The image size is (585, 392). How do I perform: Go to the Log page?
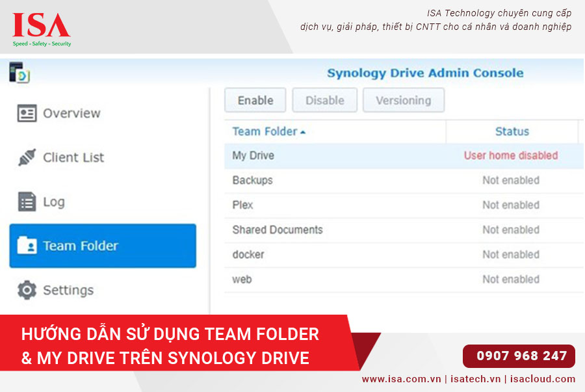(103, 202)
